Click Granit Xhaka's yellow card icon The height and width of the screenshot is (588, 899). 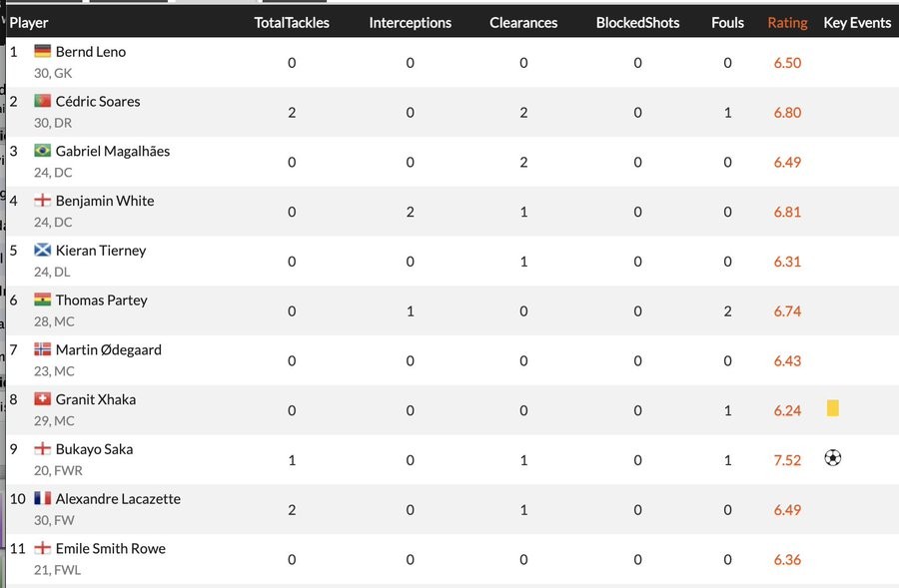(832, 408)
